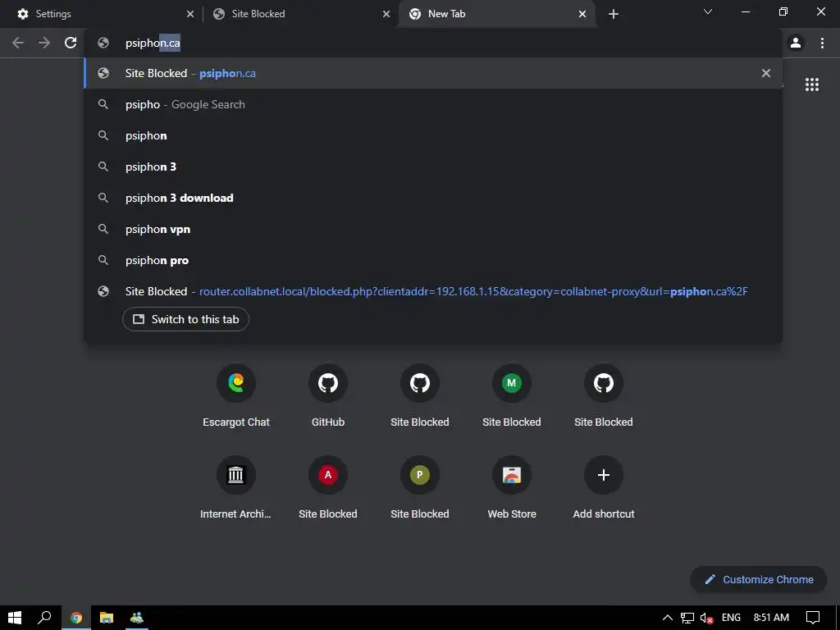Select the 'psiphon vpn' suggestion
This screenshot has height=630, width=840.
pos(433,229)
